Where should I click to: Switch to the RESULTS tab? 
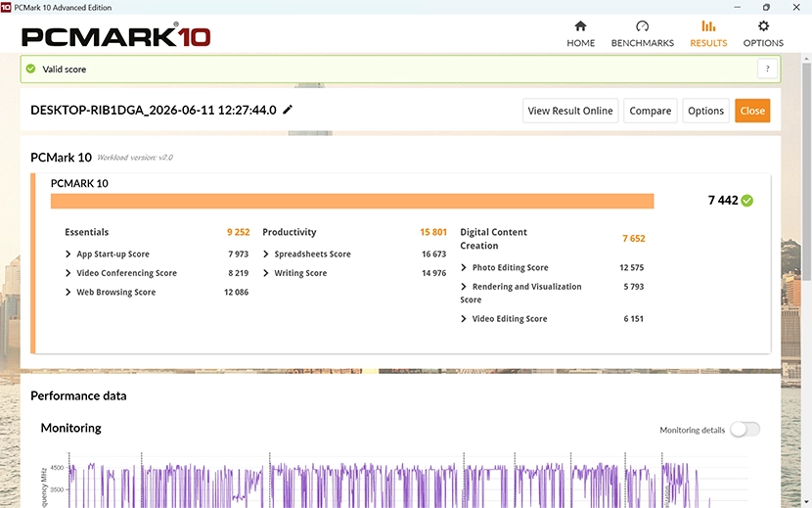708,34
